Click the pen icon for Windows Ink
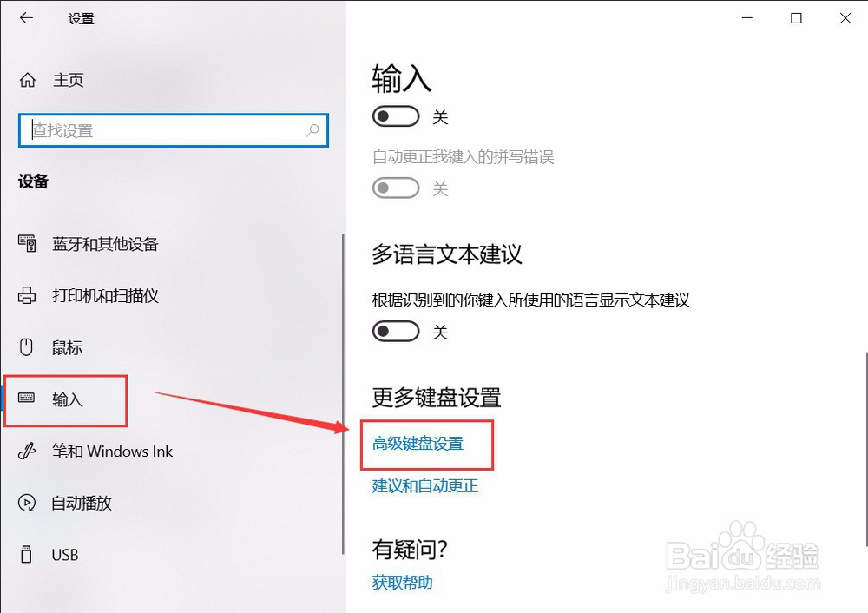The width and height of the screenshot is (868, 613). pos(27,451)
